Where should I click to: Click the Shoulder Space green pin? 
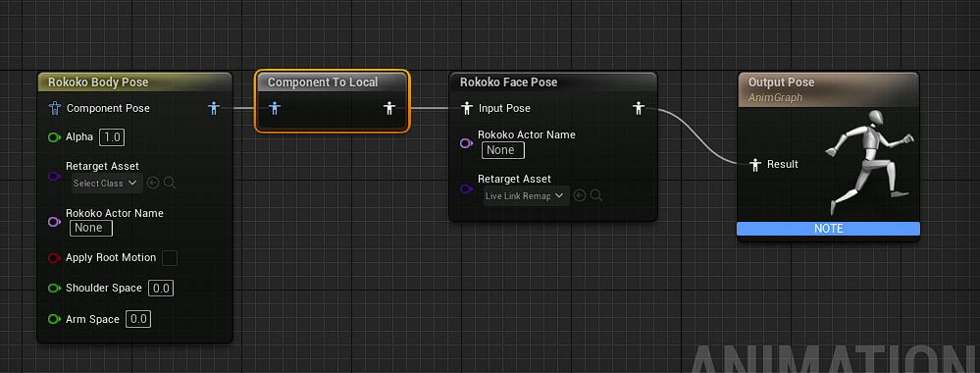(54, 288)
